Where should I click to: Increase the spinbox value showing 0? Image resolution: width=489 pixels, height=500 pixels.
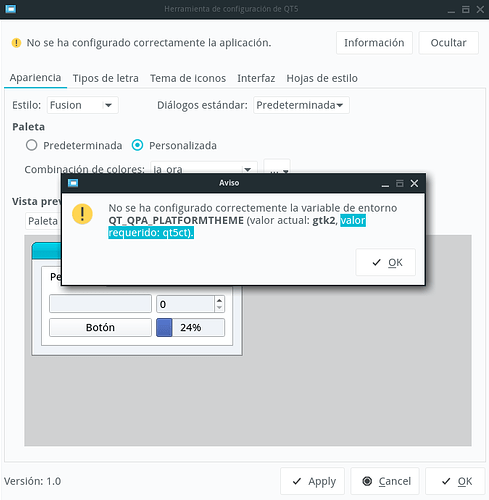(219, 300)
